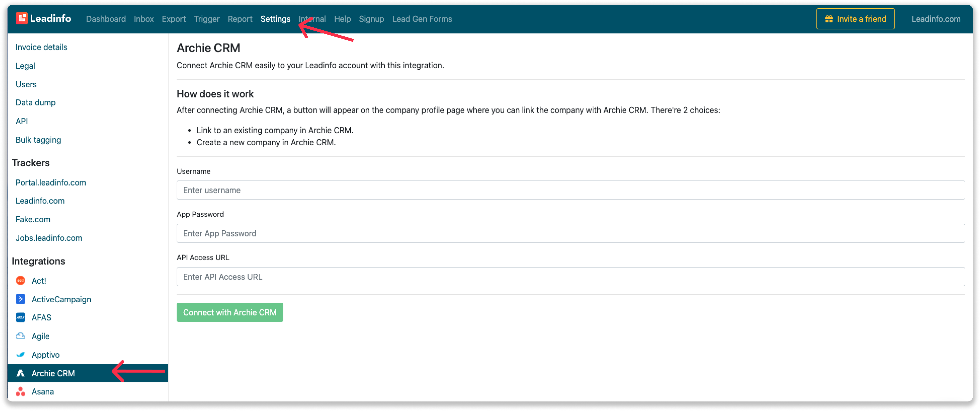Open the Data dump link
Image resolution: width=980 pixels, height=411 pixels.
pyautogui.click(x=35, y=102)
